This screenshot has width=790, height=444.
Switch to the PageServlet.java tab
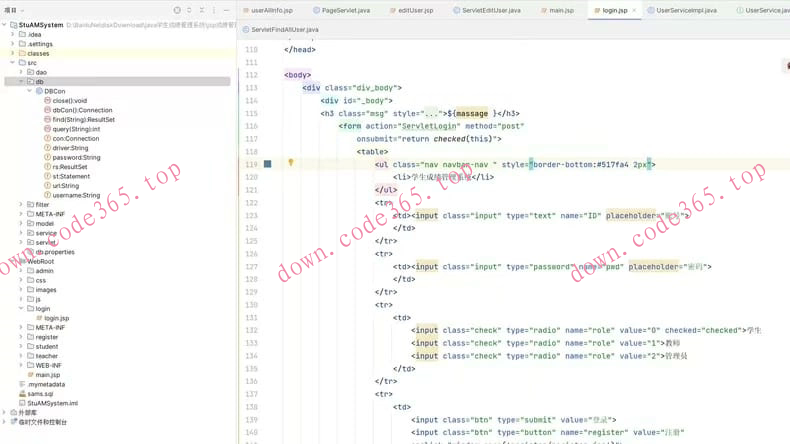[x=345, y=10]
